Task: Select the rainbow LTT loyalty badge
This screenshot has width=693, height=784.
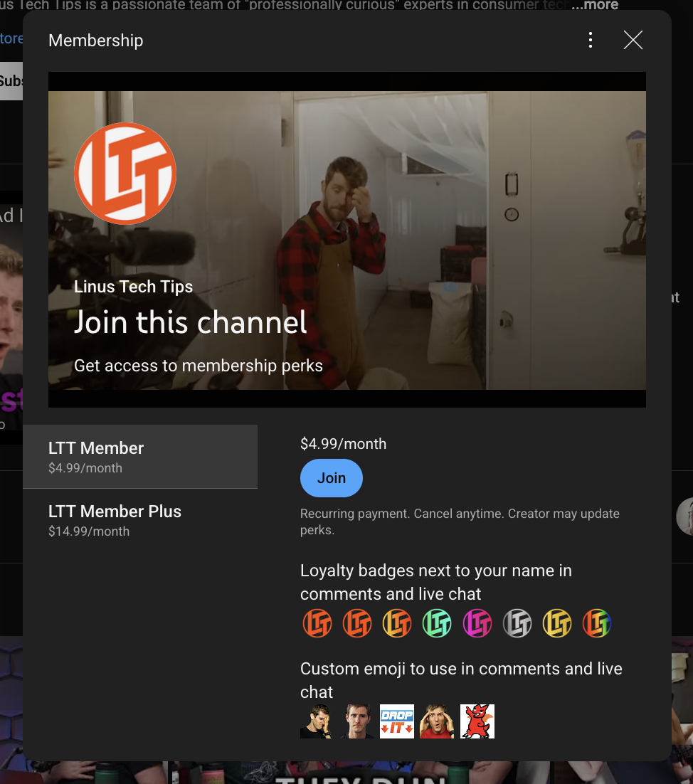Action: (597, 623)
